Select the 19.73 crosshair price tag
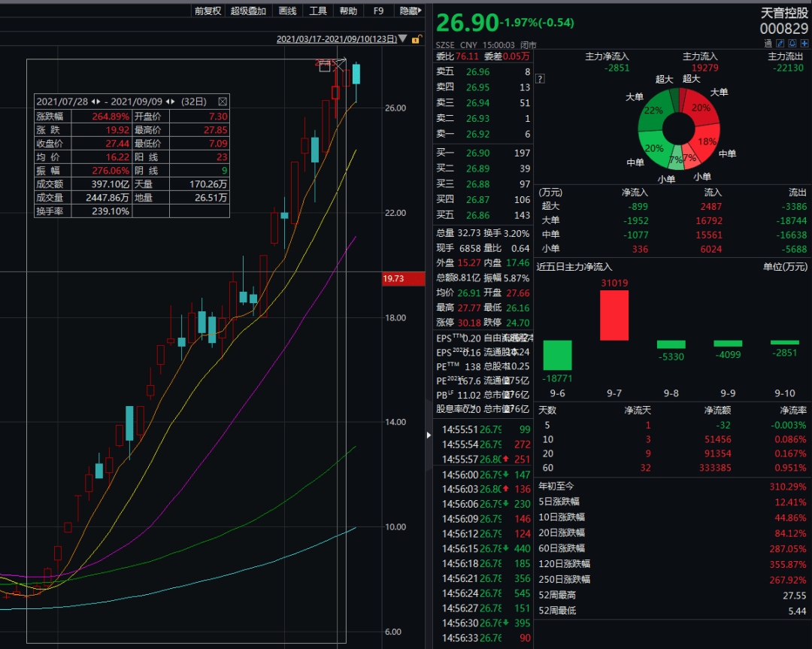 (403, 279)
